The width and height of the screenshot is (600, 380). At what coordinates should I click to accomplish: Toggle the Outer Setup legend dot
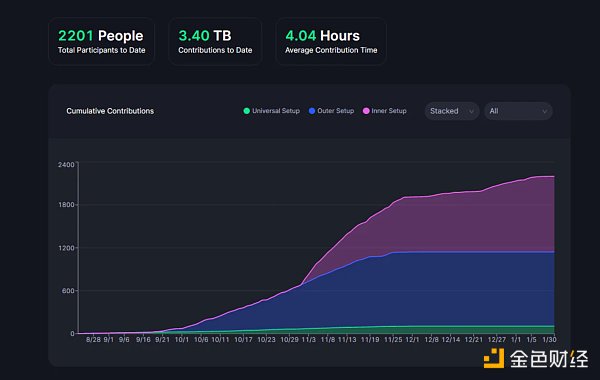pos(312,111)
